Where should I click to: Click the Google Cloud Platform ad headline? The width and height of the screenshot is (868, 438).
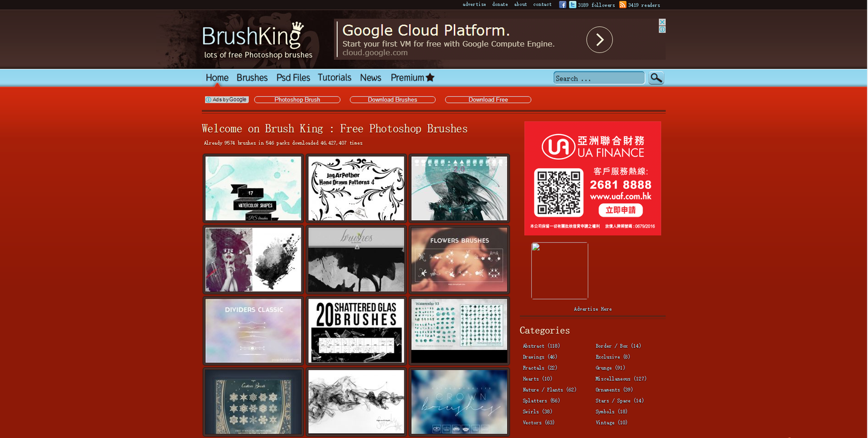point(426,30)
